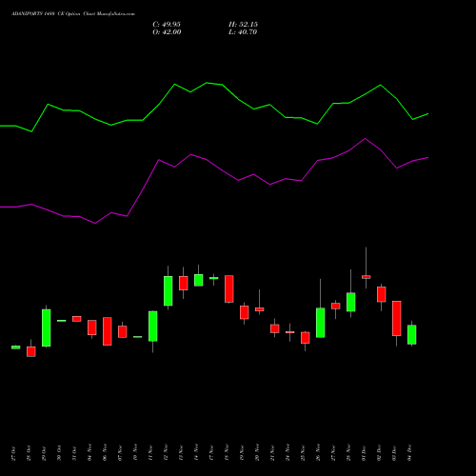Screen dimensions: 476x476
Task: Select the green candlestick for 28 Nov
Action: click(351, 302)
